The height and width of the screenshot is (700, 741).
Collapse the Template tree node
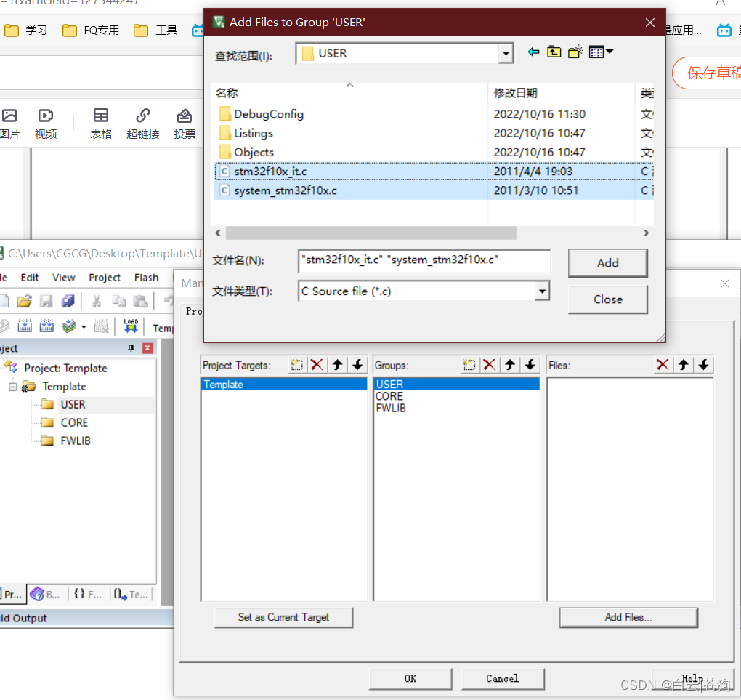click(x=13, y=387)
